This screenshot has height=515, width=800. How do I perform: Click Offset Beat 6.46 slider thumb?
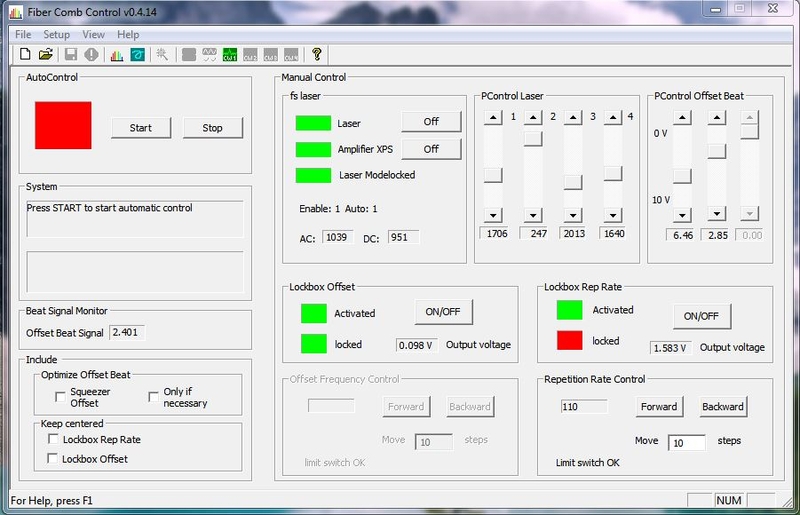(x=682, y=177)
